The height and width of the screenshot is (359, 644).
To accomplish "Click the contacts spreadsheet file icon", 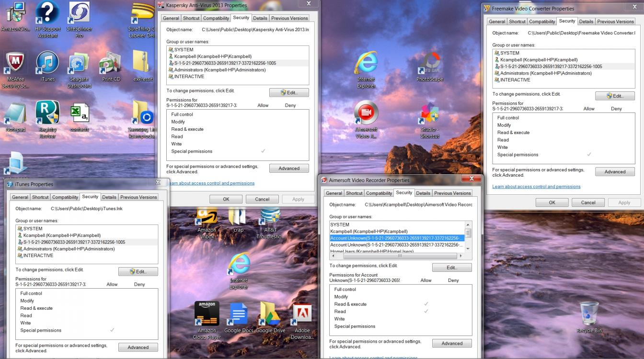I will click(79, 117).
